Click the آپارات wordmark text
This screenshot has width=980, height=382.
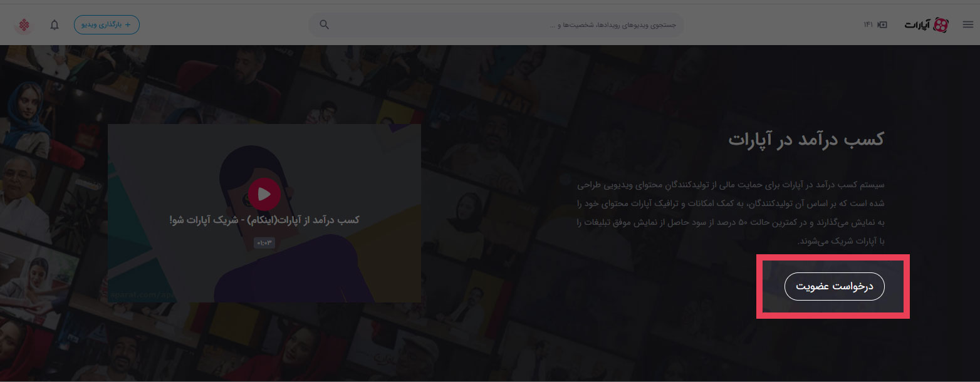(x=917, y=25)
